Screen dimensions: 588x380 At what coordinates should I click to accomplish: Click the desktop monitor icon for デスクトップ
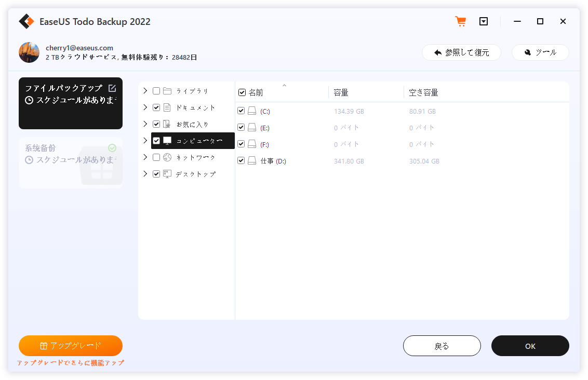168,173
